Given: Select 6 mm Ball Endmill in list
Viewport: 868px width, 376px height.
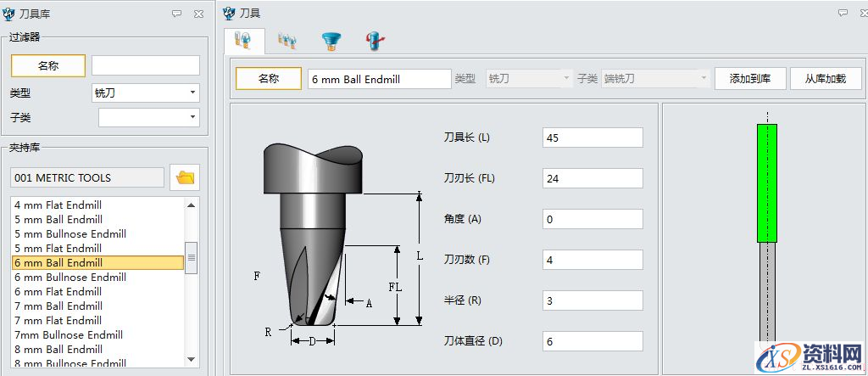Looking at the screenshot, I should coord(97,263).
